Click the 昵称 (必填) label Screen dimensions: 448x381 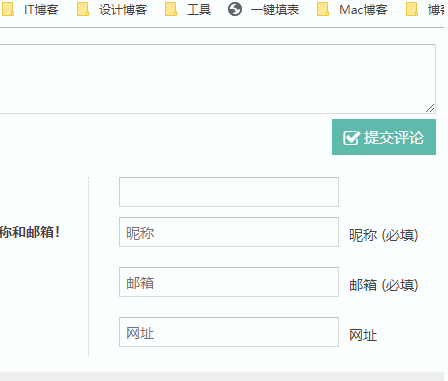pyautogui.click(x=384, y=235)
